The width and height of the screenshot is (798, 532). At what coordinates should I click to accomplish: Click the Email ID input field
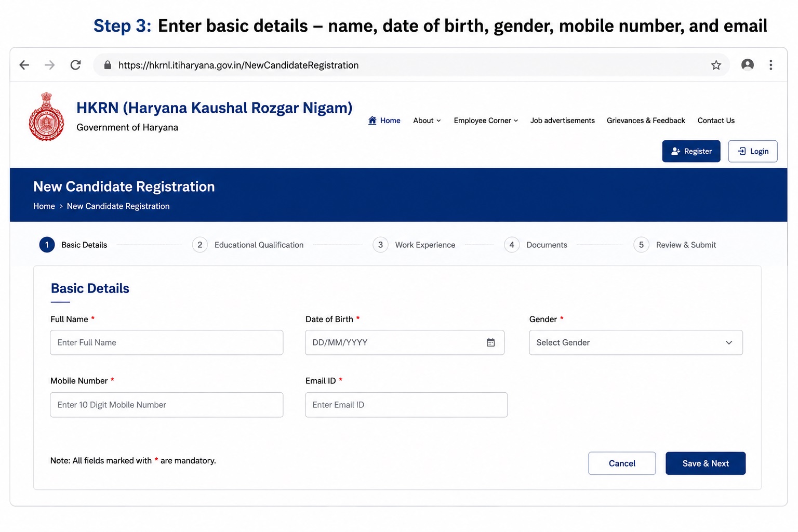pos(406,405)
